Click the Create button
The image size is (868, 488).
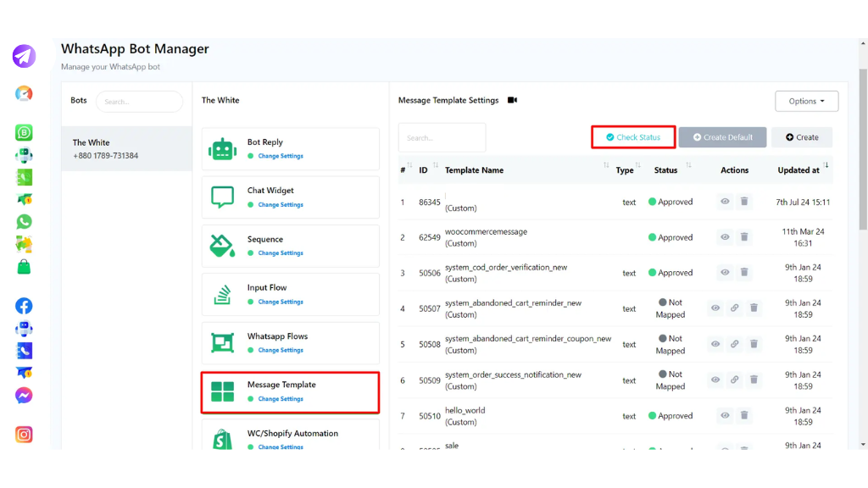(802, 137)
